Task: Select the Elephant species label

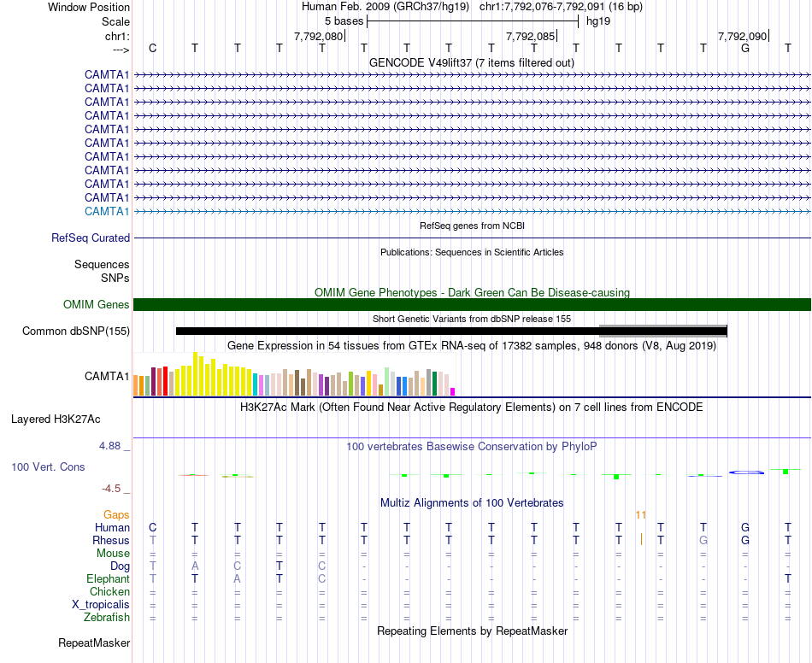Action: click(108, 579)
